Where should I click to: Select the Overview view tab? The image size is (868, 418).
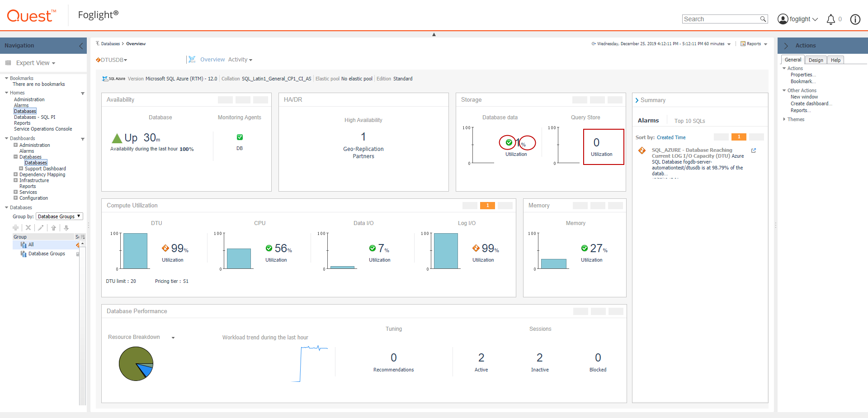[212, 60]
